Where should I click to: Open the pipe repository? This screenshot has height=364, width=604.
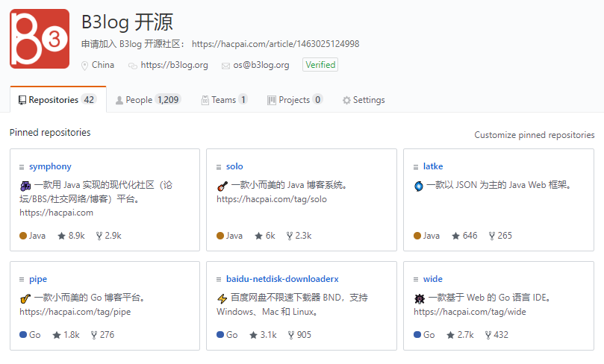[x=38, y=279]
